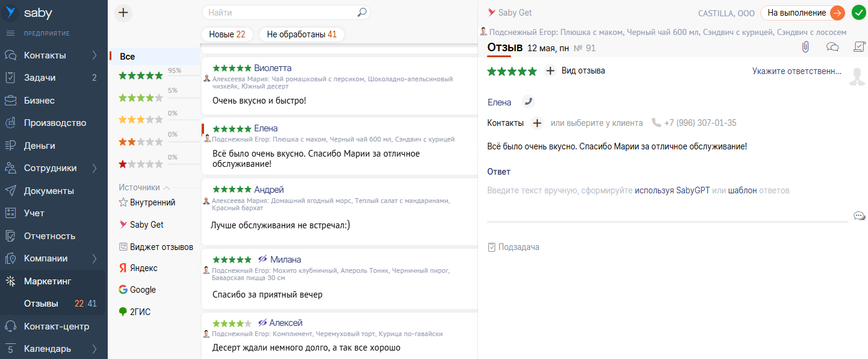
Task: Toggle hidden-eye icon on Алексей review
Action: (262, 323)
